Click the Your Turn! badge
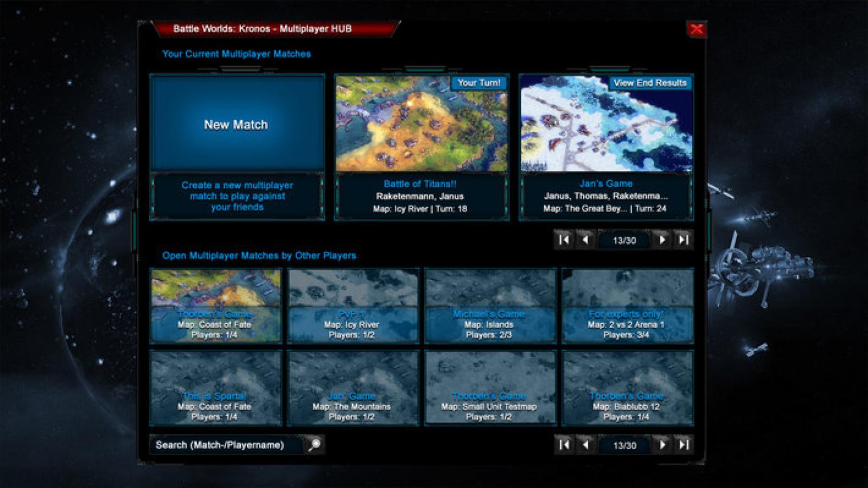This screenshot has width=868, height=488. (479, 83)
